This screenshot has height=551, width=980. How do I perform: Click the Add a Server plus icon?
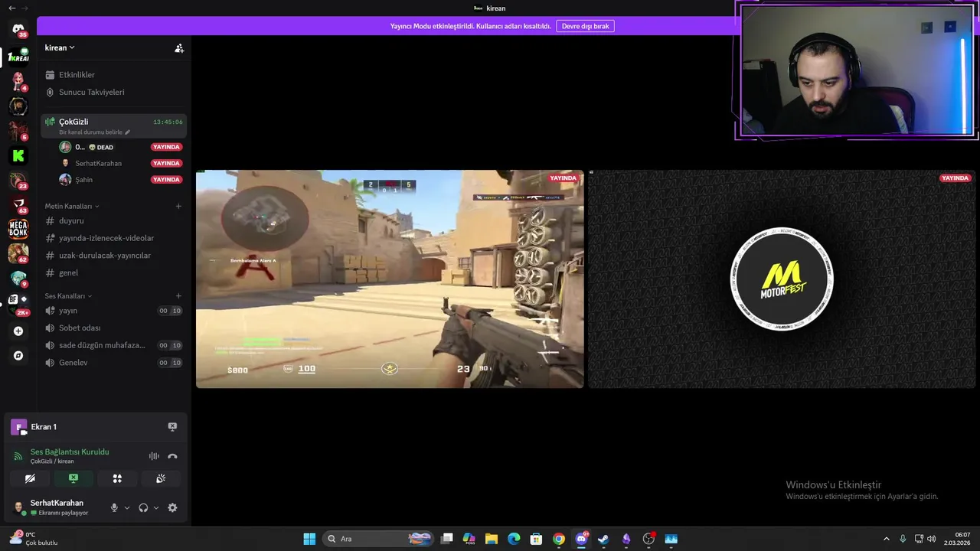coord(18,331)
